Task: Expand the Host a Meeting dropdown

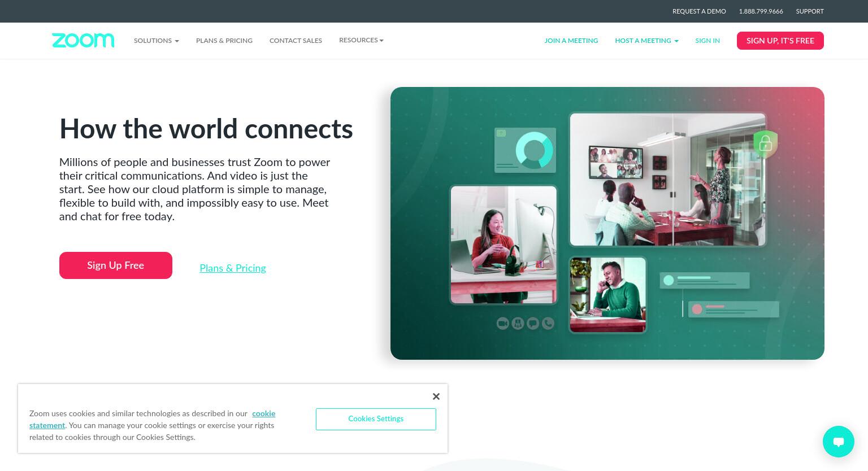Action: click(646, 41)
